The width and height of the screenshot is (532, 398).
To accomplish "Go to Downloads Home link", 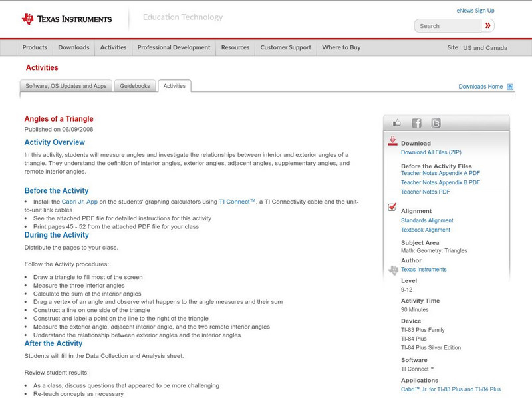I will pos(480,87).
